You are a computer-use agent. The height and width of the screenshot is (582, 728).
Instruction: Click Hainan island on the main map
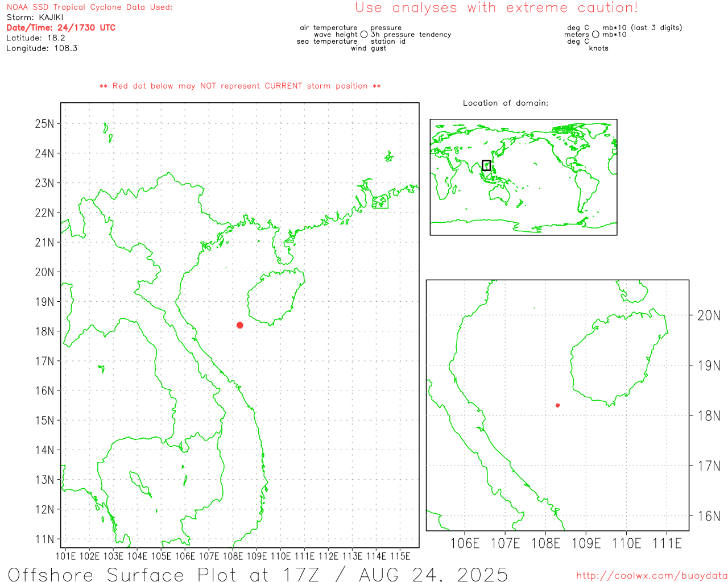276,297
